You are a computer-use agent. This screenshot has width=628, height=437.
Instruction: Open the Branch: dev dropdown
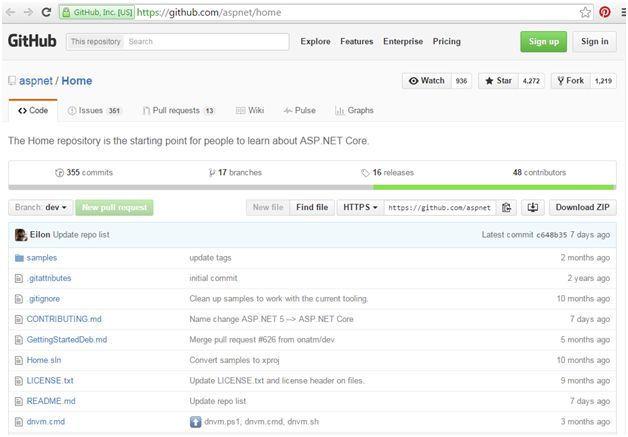(x=40, y=207)
